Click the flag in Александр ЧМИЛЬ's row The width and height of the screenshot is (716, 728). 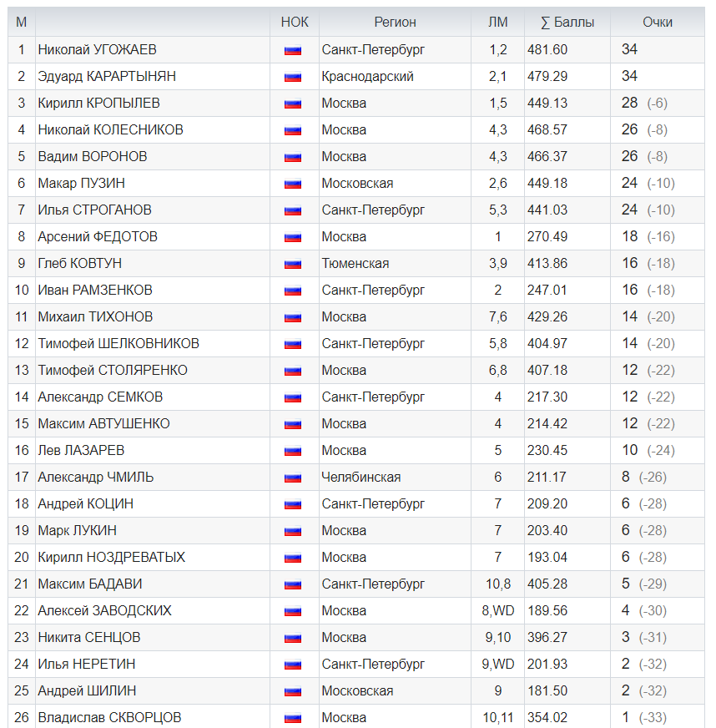(292, 478)
